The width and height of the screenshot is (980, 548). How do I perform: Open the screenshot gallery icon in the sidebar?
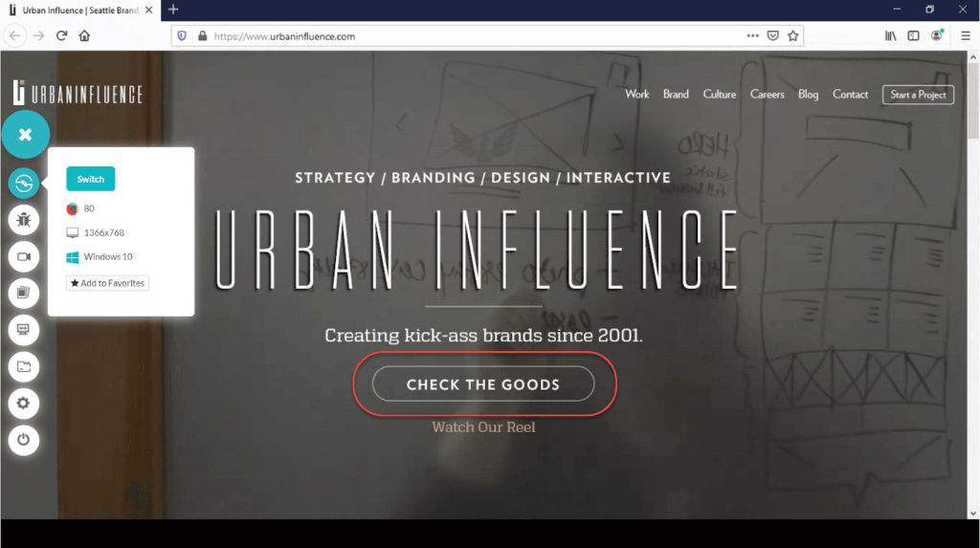tap(24, 293)
